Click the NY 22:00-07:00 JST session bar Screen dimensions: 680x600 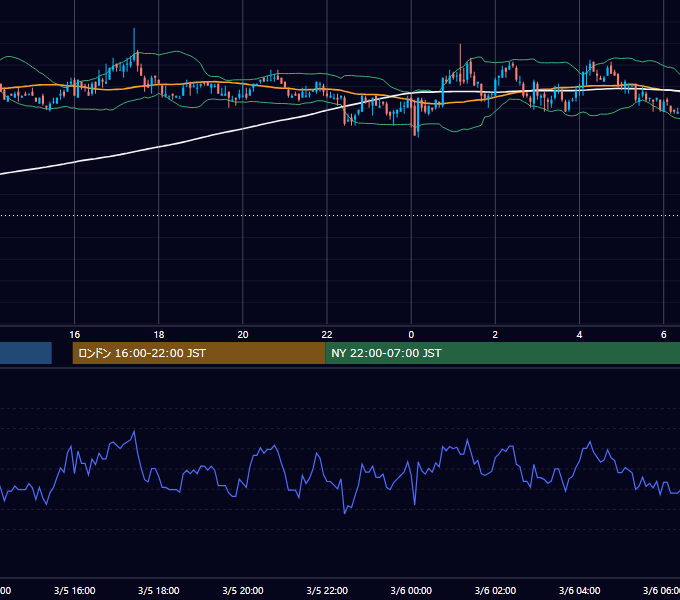click(x=503, y=353)
